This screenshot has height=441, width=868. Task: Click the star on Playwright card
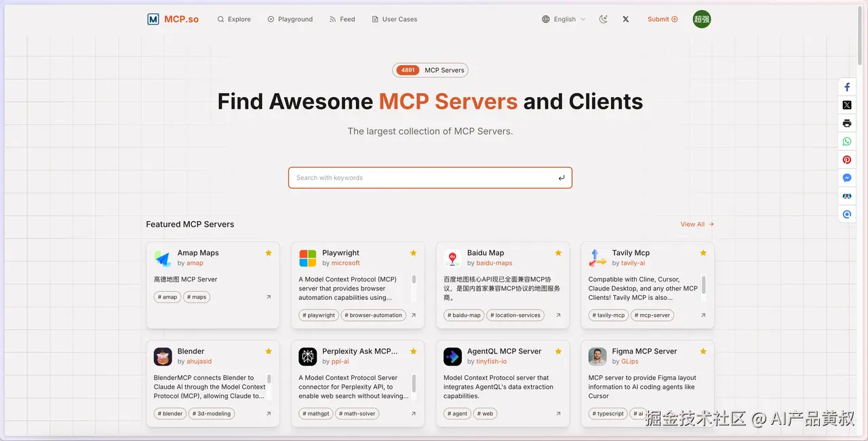tap(413, 252)
